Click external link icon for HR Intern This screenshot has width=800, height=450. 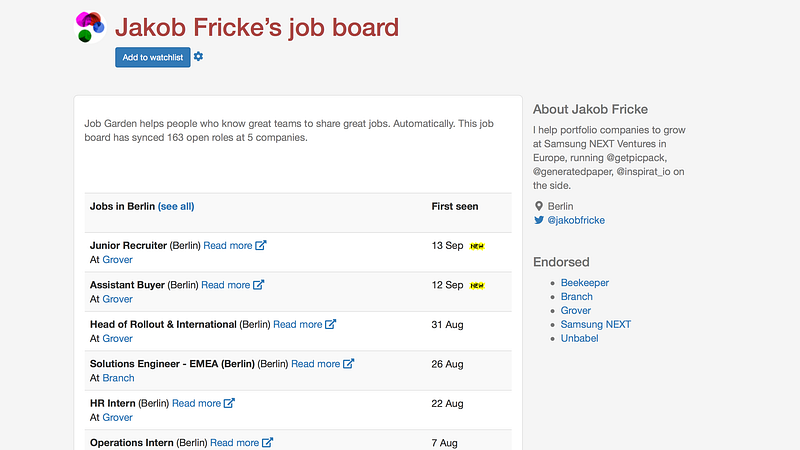click(229, 403)
